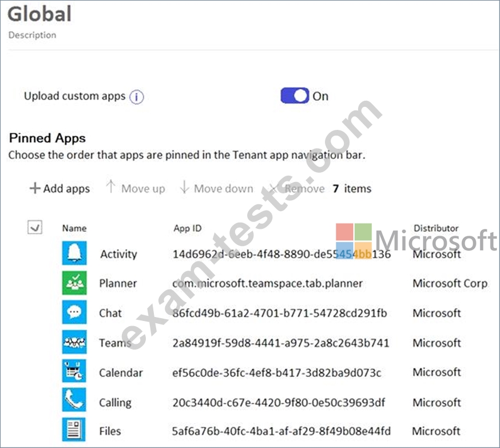The image size is (500, 448).
Task: Click the Calendar app icon
Action: 74,372
